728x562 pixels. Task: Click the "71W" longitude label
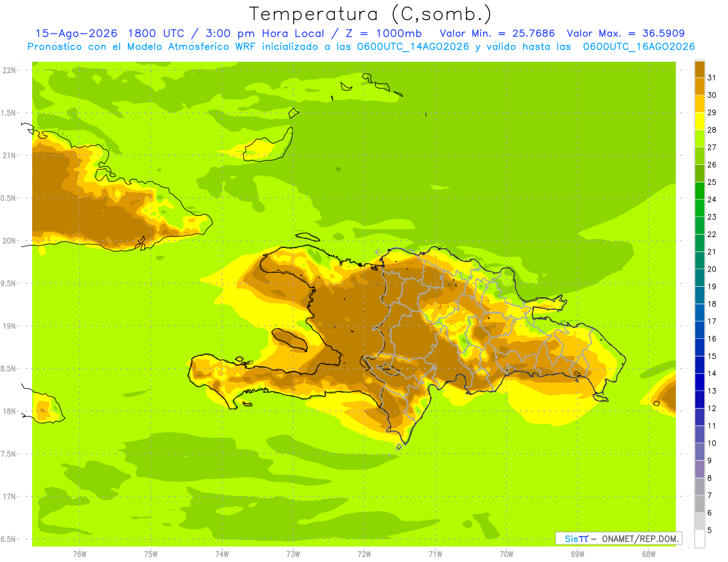click(x=435, y=554)
